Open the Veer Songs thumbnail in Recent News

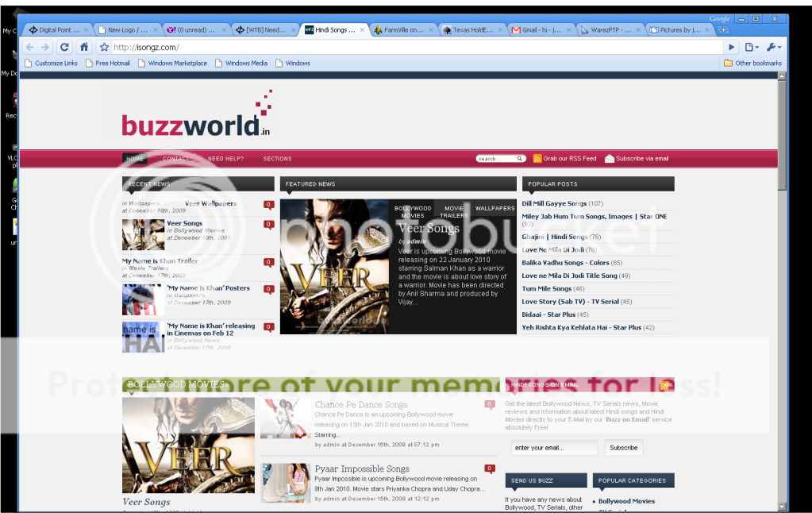pyautogui.click(x=144, y=234)
